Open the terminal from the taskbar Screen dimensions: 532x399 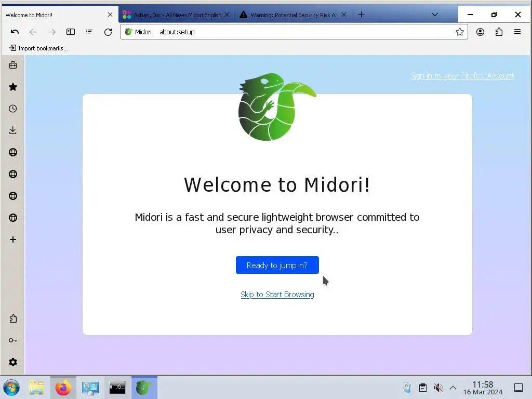click(117, 388)
